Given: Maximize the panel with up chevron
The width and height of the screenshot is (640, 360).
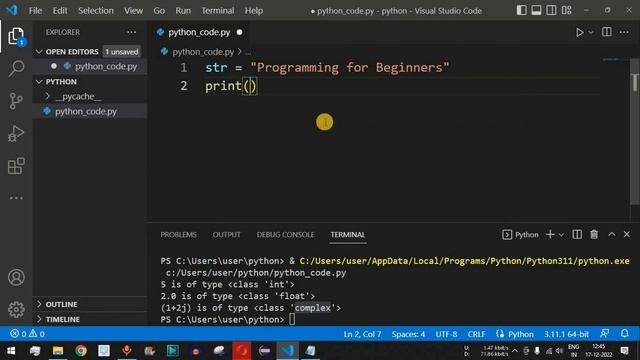Looking at the screenshot, I should pos(611,234).
